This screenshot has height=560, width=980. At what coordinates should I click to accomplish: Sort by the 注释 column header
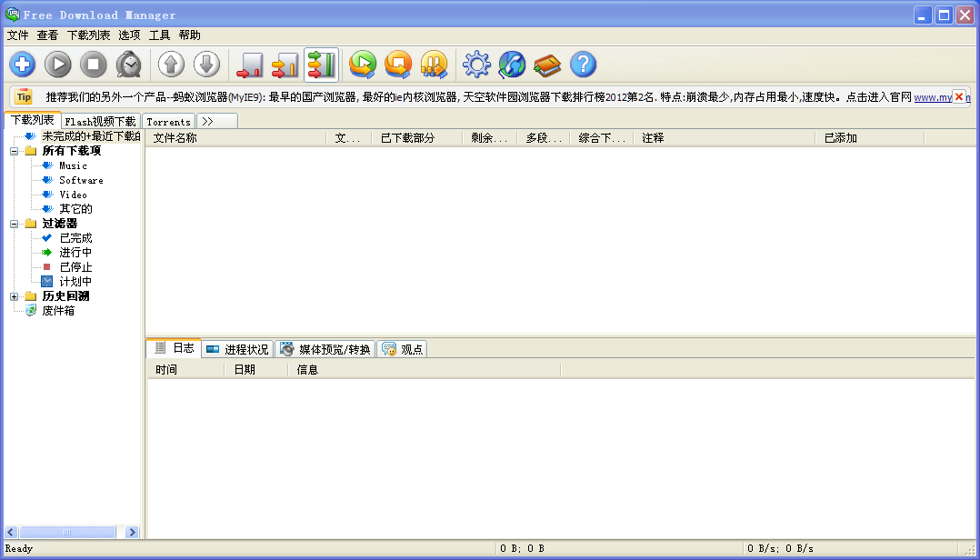click(x=725, y=138)
